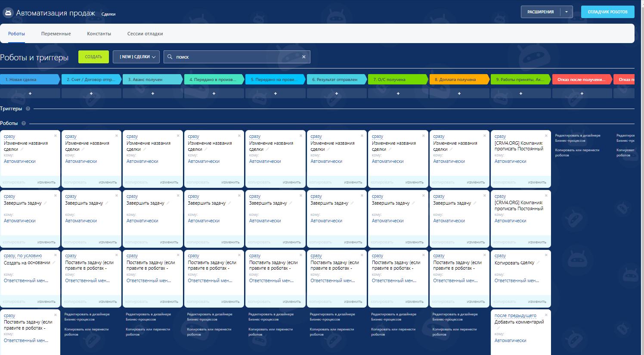Click the magnifier icon in search box
This screenshot has height=355, width=644.
click(170, 57)
